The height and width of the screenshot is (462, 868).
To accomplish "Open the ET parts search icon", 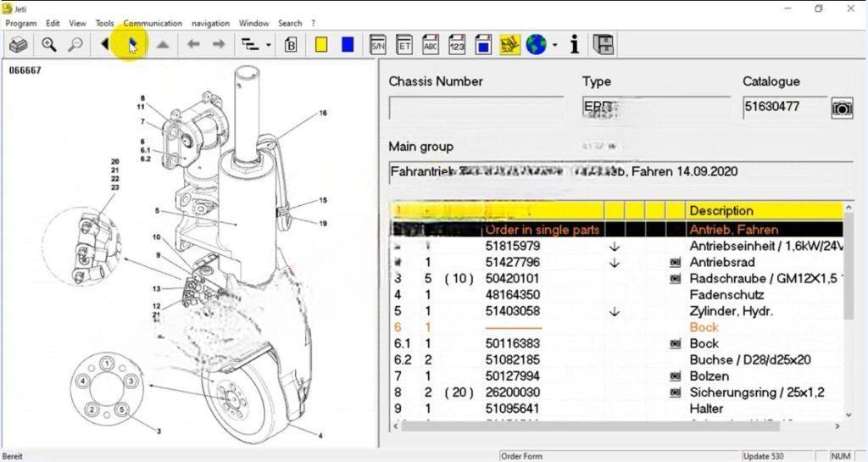I will coord(404,45).
